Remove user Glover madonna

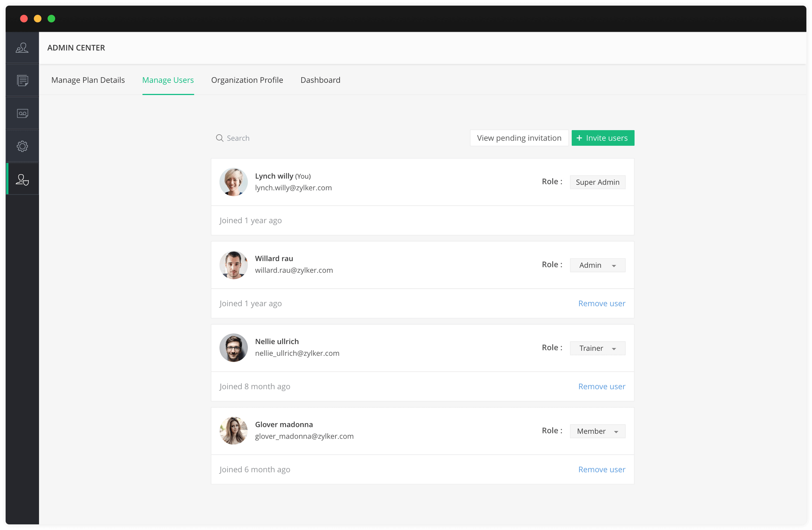point(602,470)
